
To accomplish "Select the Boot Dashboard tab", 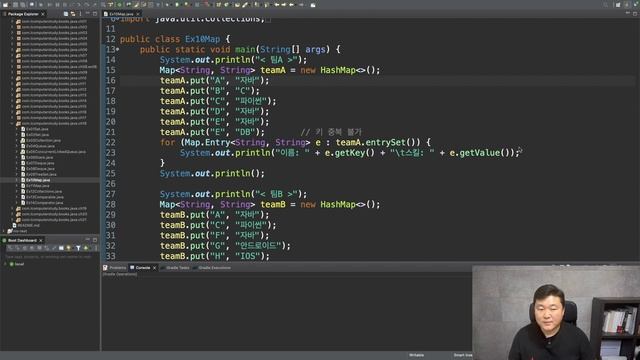I will pyautogui.click(x=22, y=240).
